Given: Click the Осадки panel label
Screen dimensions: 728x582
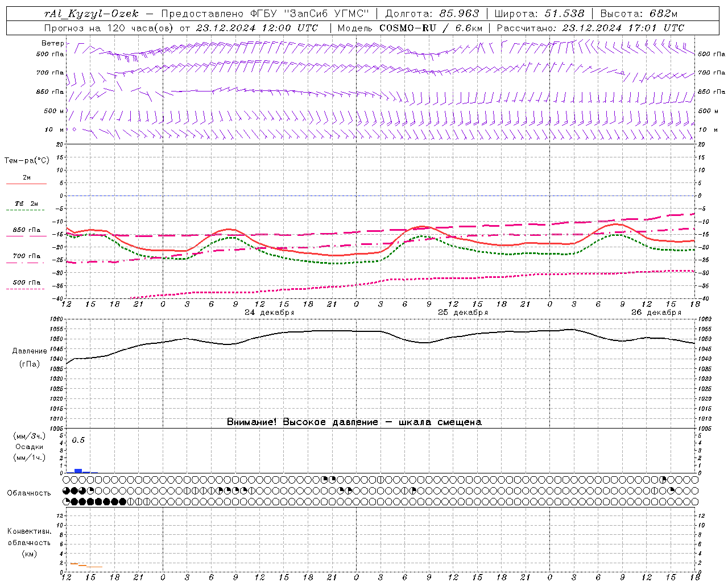Looking at the screenshot, I should click(29, 447).
